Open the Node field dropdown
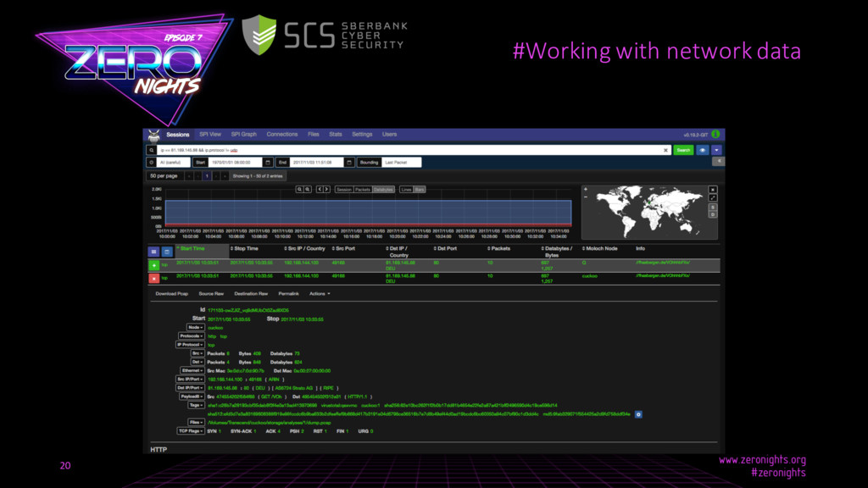The height and width of the screenshot is (488, 868). (195, 328)
